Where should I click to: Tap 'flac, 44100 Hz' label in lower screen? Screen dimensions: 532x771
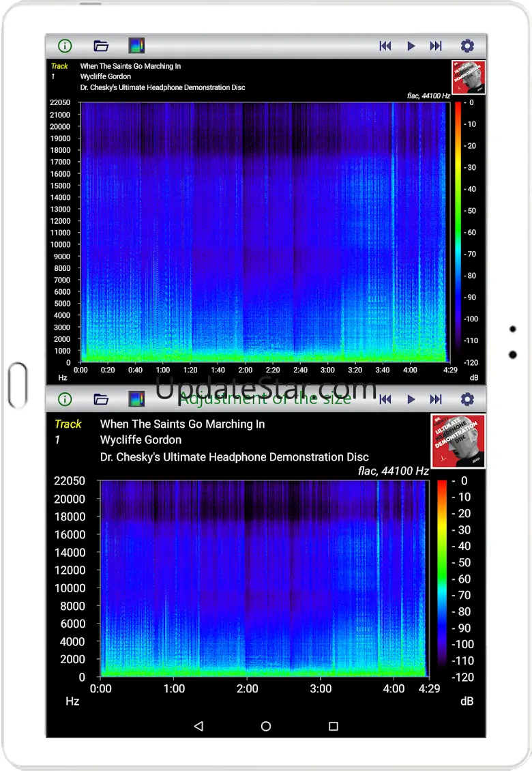(394, 471)
